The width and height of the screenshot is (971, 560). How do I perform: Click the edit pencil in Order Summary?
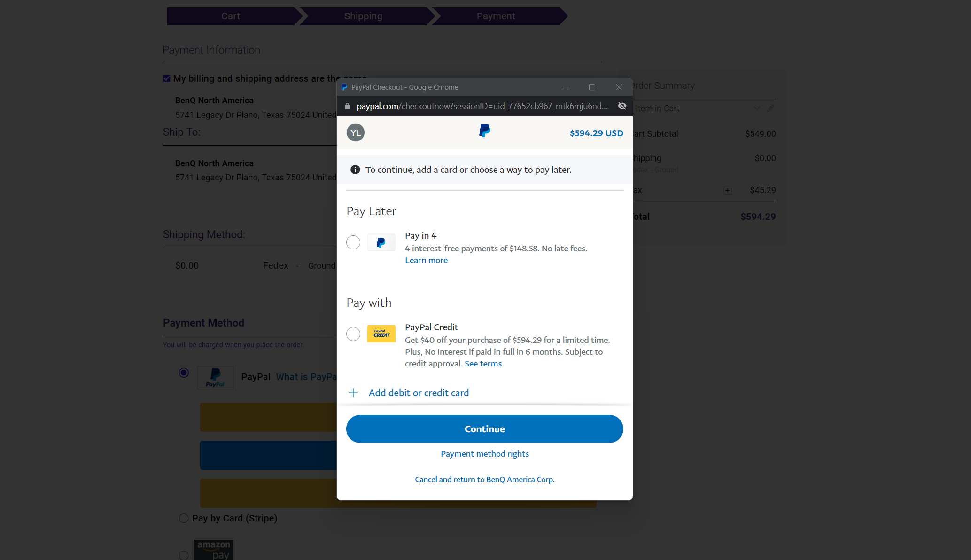[770, 109]
